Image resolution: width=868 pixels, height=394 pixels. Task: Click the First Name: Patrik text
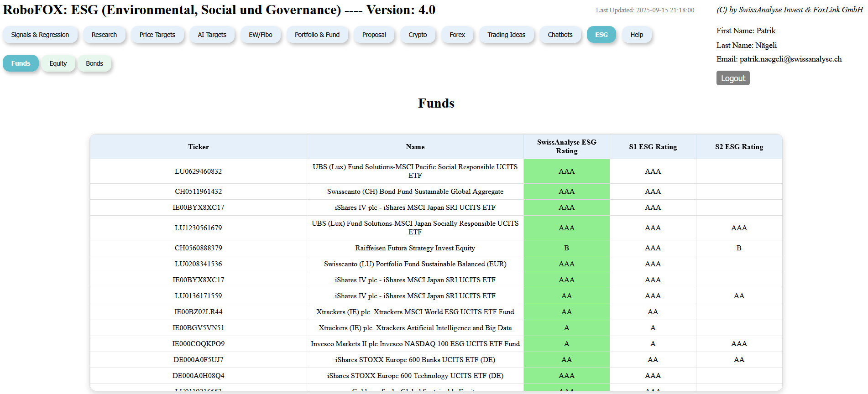click(x=746, y=31)
